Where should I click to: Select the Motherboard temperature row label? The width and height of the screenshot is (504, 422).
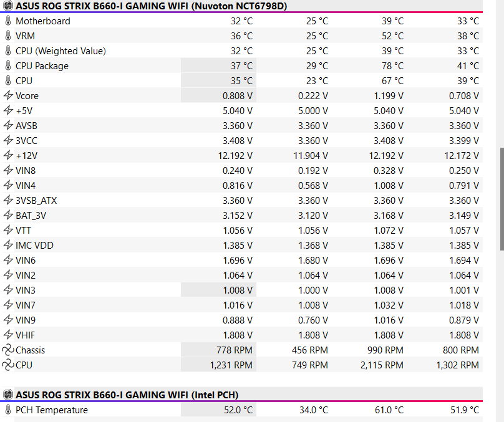pos(43,21)
